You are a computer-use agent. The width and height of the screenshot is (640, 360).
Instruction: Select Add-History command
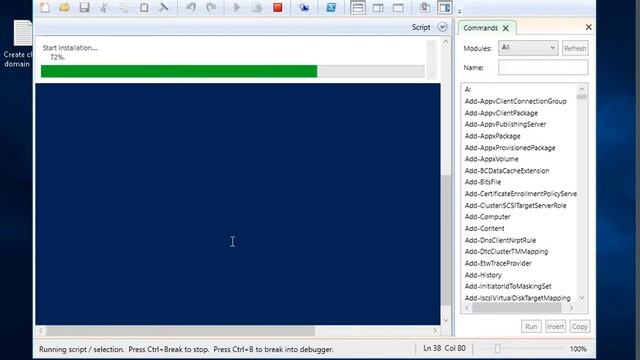483,275
